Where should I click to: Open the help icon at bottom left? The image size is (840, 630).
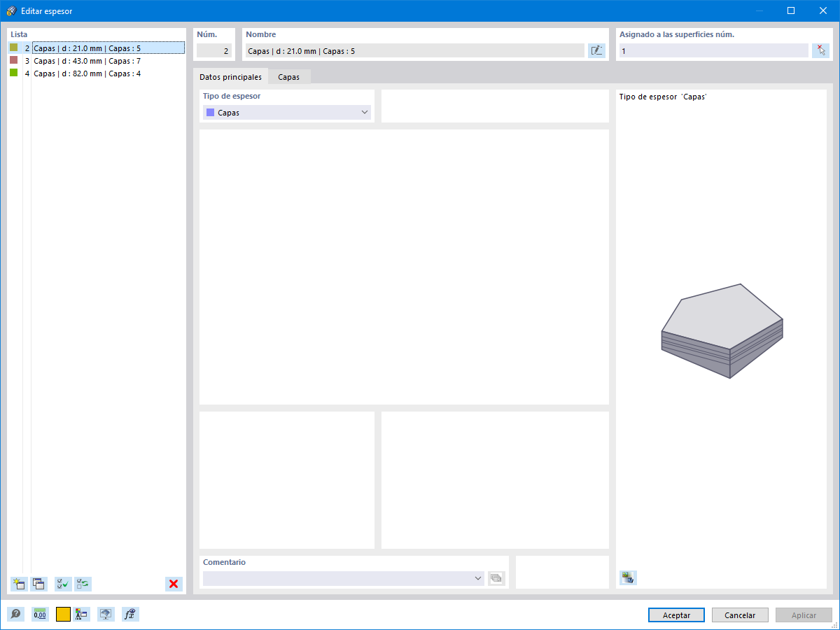point(15,615)
